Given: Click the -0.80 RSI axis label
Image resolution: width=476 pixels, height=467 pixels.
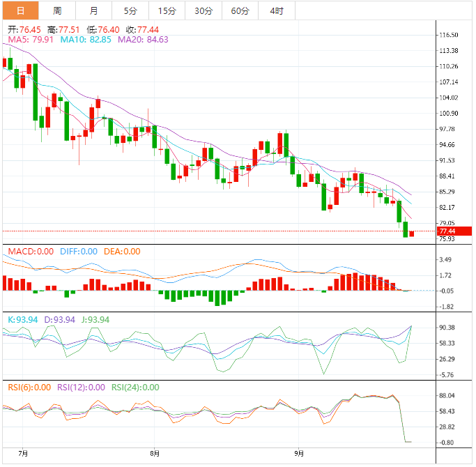Looking at the screenshot, I should (x=445, y=443).
